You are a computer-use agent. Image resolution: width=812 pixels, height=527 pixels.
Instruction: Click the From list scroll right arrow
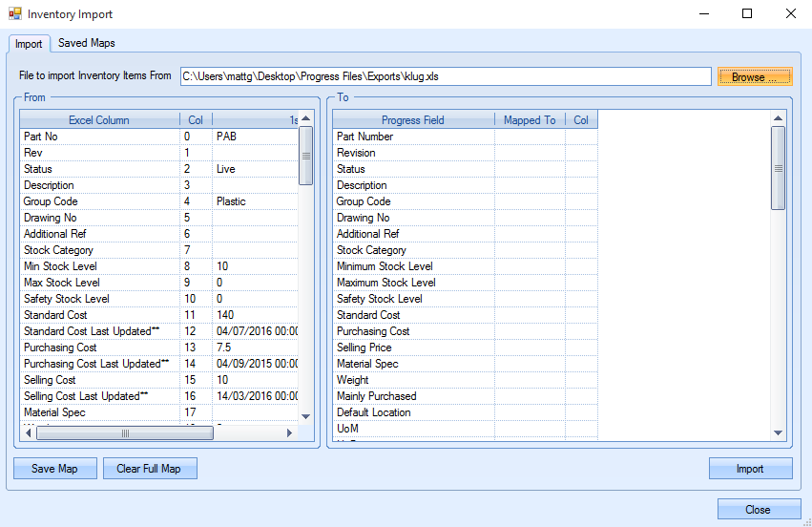(290, 432)
